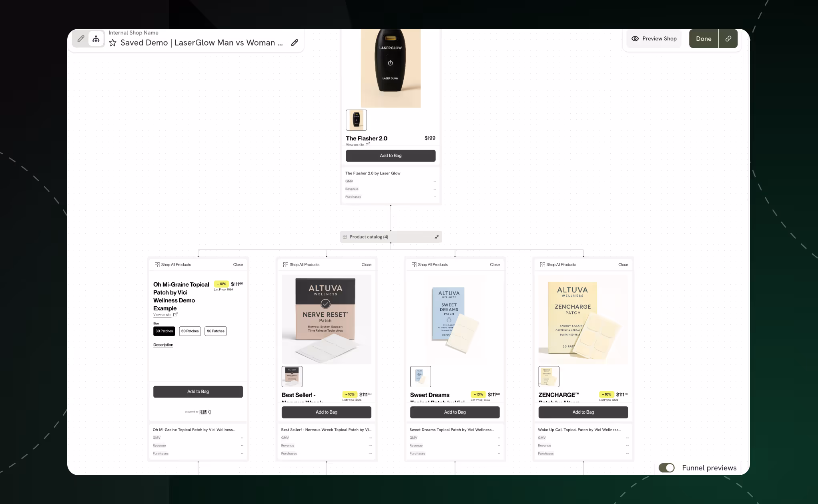This screenshot has height=504, width=818.
Task: Choose the 60 Patches size option
Action: pos(190,331)
